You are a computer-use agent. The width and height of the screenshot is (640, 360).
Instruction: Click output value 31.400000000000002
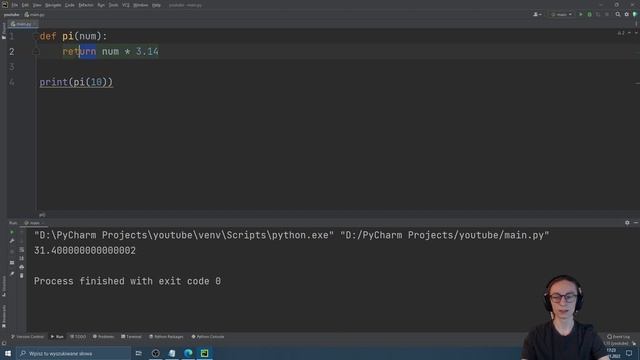(x=85, y=250)
